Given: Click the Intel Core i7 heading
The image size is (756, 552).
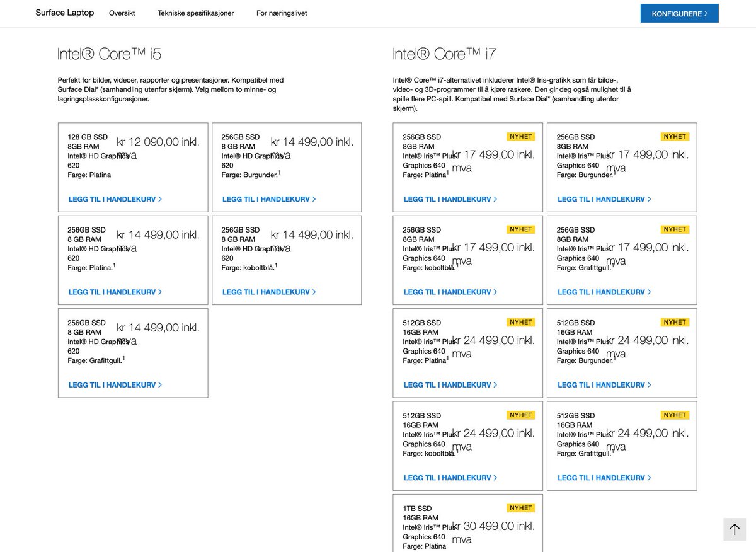Looking at the screenshot, I should [x=444, y=54].
